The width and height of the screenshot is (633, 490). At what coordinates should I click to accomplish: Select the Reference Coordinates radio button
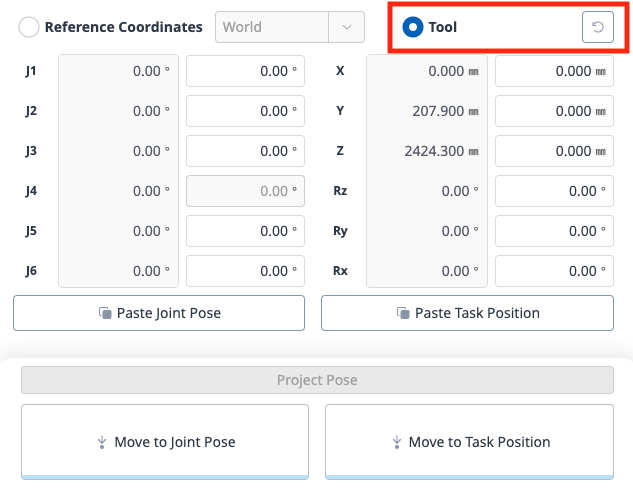coord(29,27)
